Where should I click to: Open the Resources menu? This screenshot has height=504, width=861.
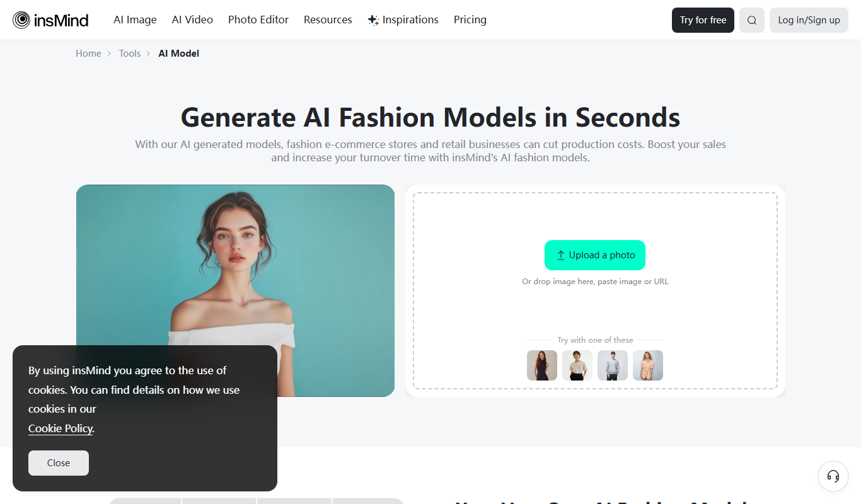(328, 20)
